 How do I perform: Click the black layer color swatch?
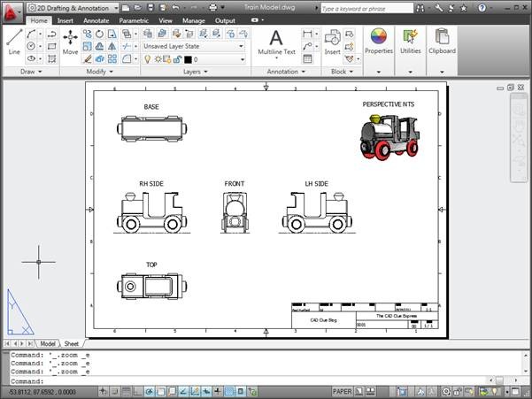pyautogui.click(x=188, y=59)
